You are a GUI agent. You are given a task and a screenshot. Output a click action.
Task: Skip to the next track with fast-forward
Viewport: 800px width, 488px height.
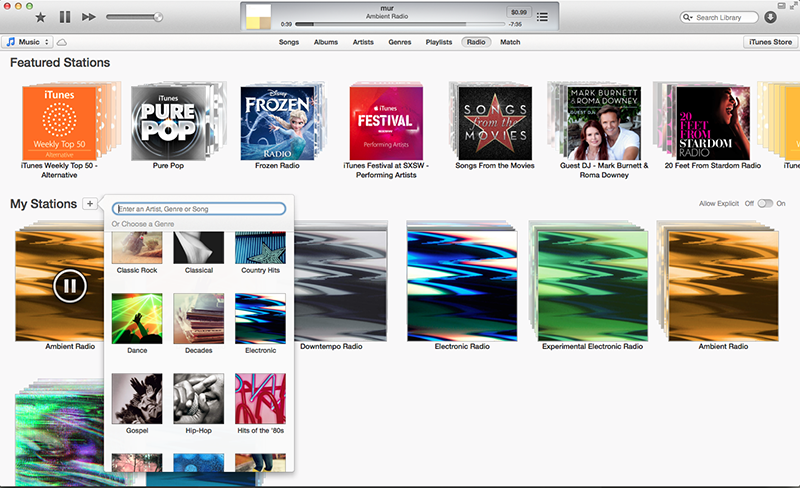(x=89, y=17)
